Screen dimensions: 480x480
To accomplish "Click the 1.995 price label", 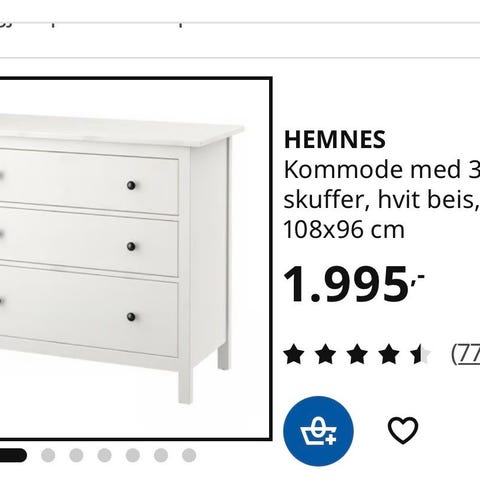I will pyautogui.click(x=354, y=284).
